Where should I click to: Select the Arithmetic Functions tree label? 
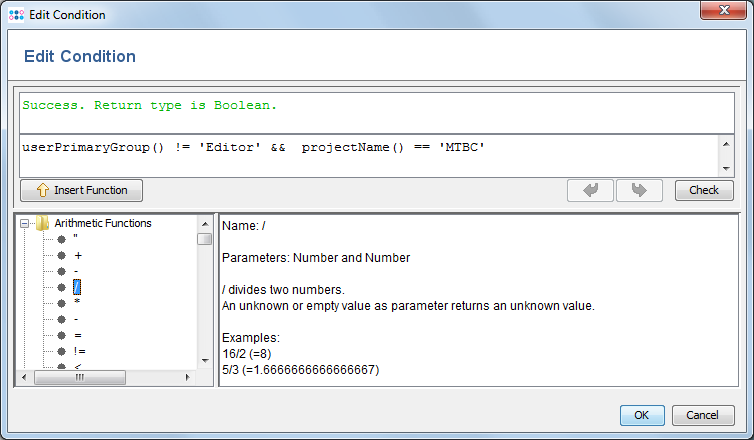[103, 224]
